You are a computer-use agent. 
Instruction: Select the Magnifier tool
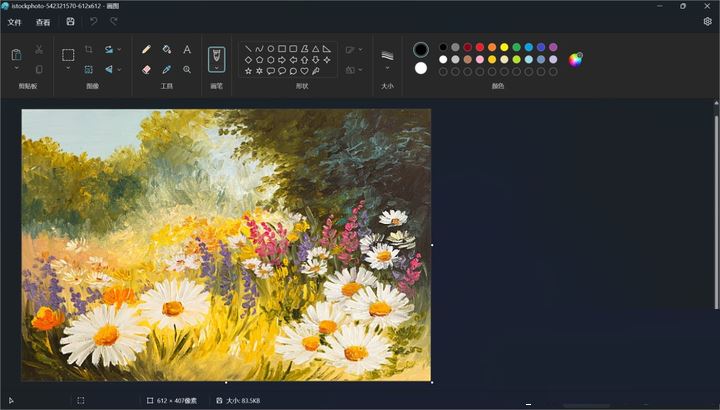[187, 69]
